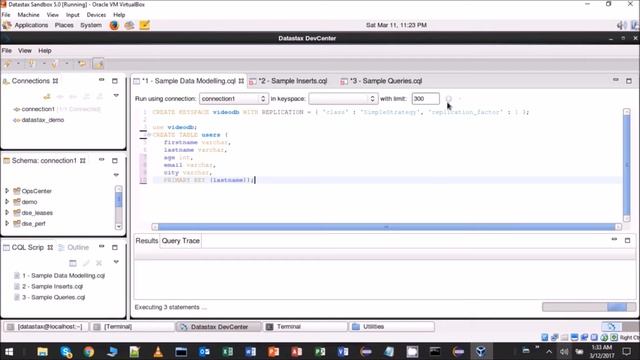Viewport: 640px width, 360px height.
Task: Minimize the Results panel
Action: click(x=614, y=240)
